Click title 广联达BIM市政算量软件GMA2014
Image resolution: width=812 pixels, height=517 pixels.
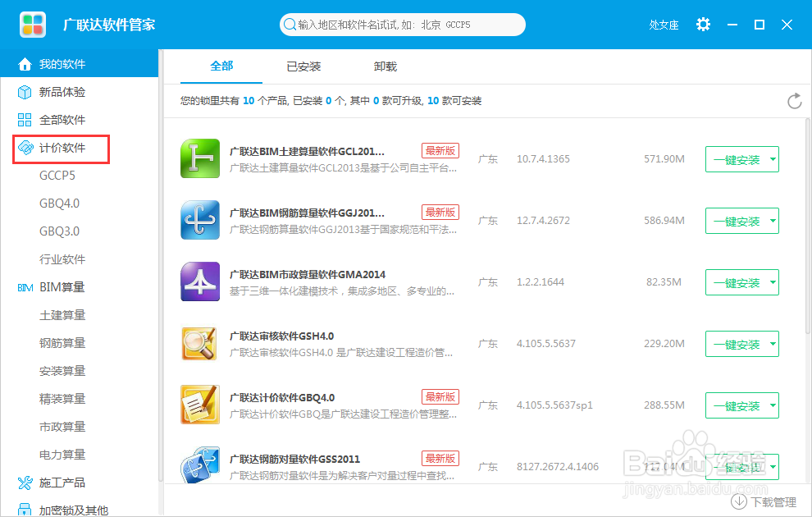[308, 275]
